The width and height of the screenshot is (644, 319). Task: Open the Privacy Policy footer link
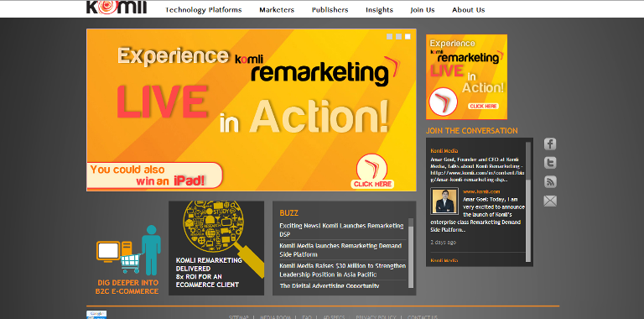(377, 317)
